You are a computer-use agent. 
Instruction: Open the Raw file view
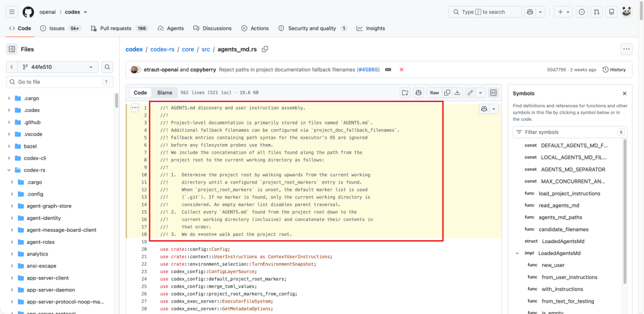coord(435,93)
